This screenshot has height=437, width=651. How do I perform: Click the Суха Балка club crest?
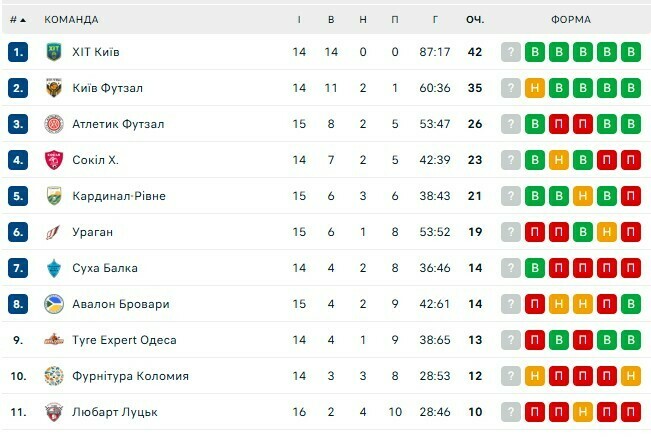tap(54, 268)
